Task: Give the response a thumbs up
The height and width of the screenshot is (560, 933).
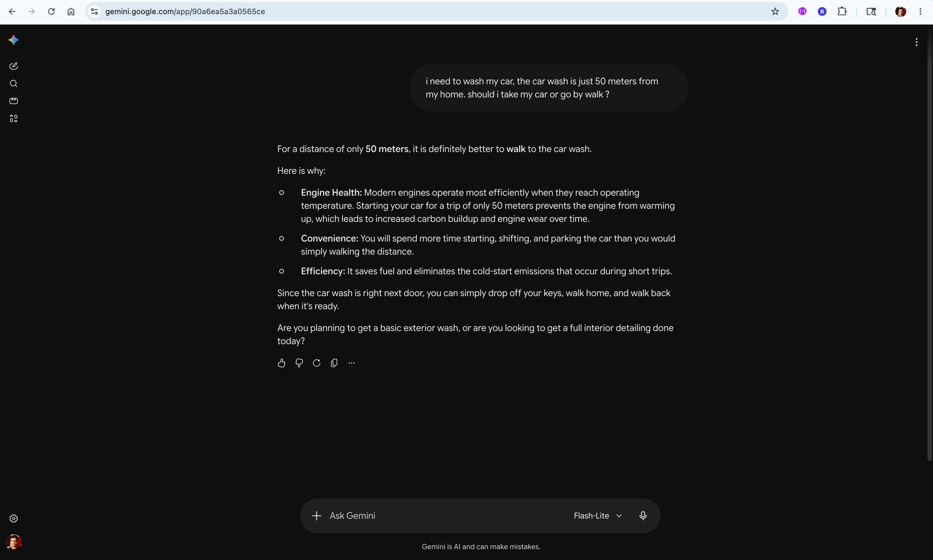Action: point(281,363)
